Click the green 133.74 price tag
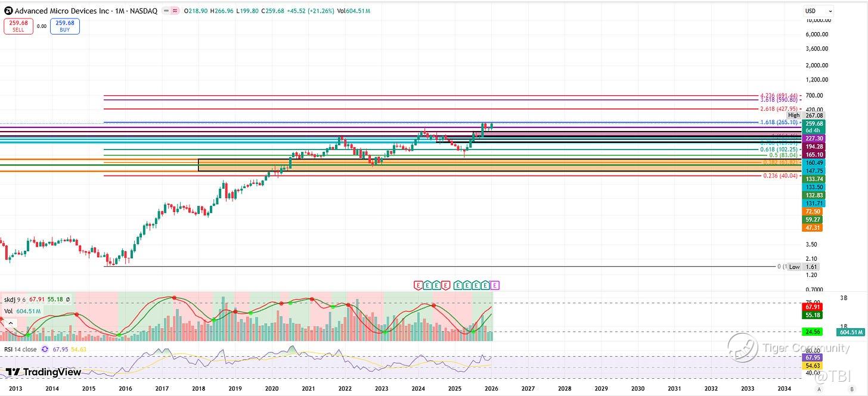Image resolution: width=868 pixels, height=396 pixels. [x=814, y=179]
